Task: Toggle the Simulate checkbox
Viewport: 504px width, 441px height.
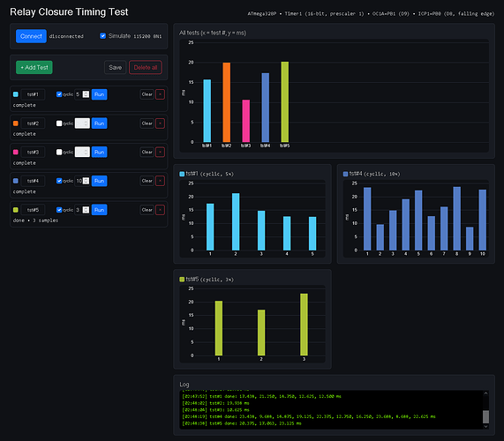Action: click(103, 35)
